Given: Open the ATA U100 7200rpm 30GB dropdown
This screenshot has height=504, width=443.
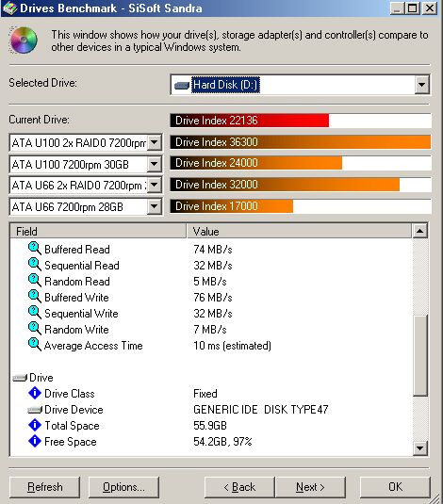Looking at the screenshot, I should (x=155, y=164).
